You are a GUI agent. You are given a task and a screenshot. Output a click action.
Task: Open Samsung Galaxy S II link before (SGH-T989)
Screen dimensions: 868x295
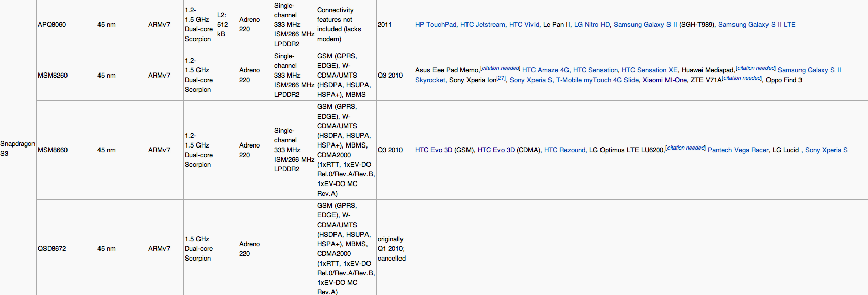(645, 24)
